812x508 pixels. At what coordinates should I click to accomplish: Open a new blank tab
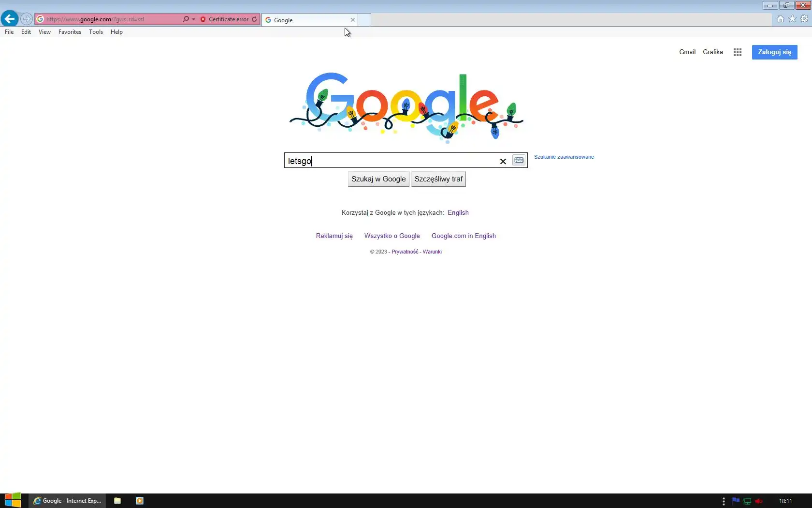364,20
